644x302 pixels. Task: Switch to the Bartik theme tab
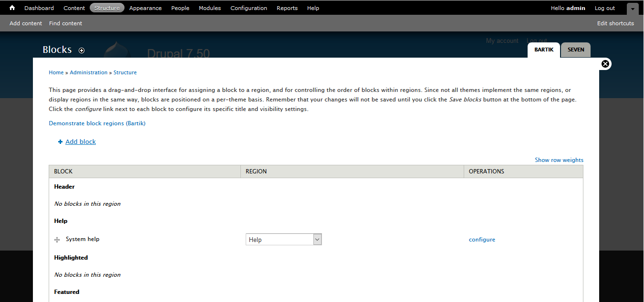[544, 50]
